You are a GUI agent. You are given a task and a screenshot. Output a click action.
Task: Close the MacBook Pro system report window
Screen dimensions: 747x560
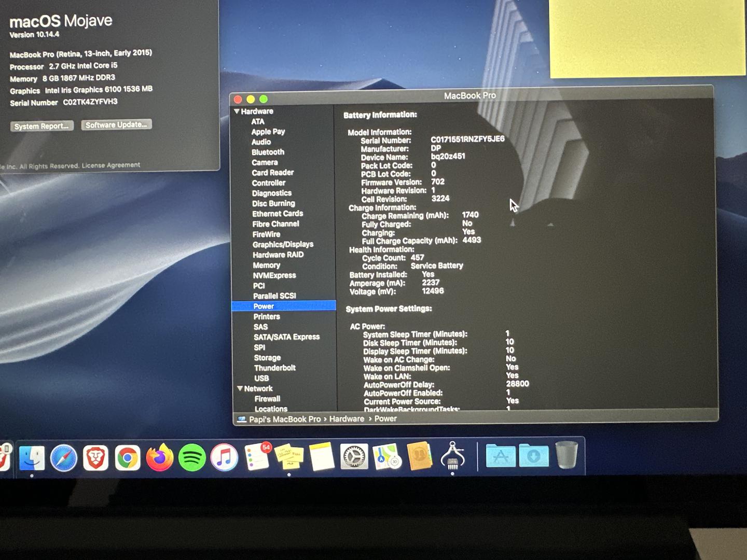pos(238,99)
